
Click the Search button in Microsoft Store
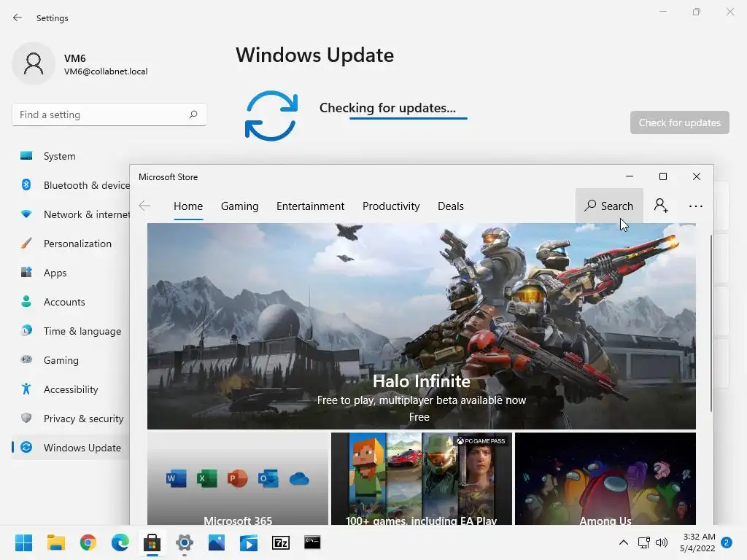(x=609, y=206)
